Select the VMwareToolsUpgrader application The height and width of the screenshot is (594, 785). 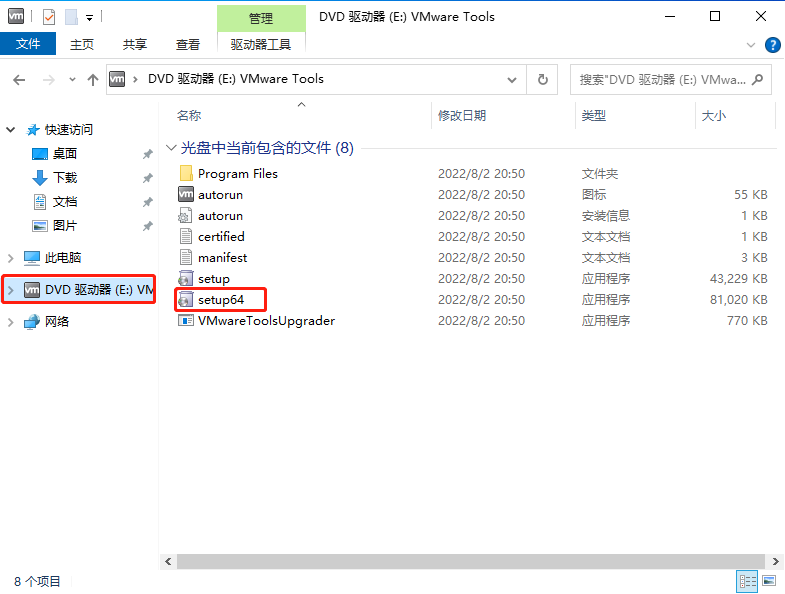266,321
